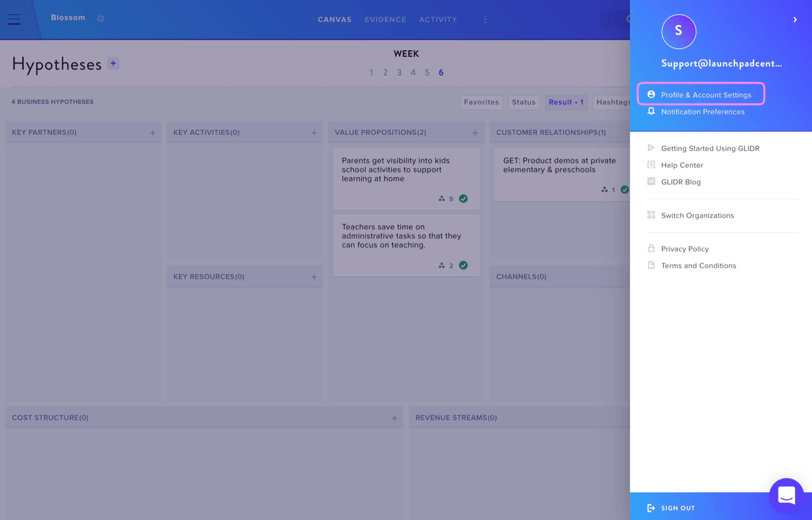Add a card to Value Propositions

click(475, 133)
